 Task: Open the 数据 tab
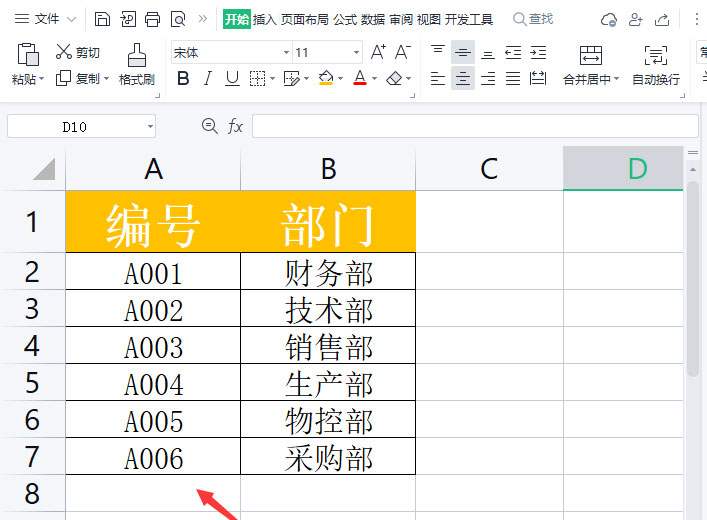[x=373, y=19]
